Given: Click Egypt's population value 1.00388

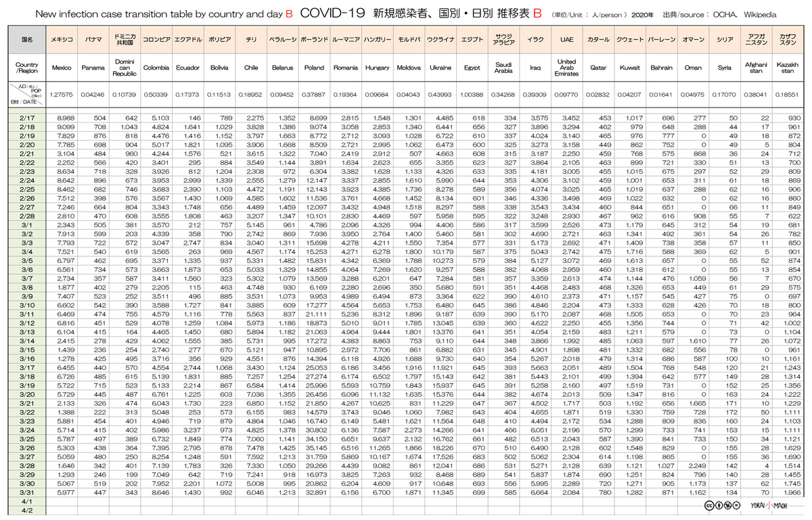Looking at the screenshot, I should coord(472,95).
